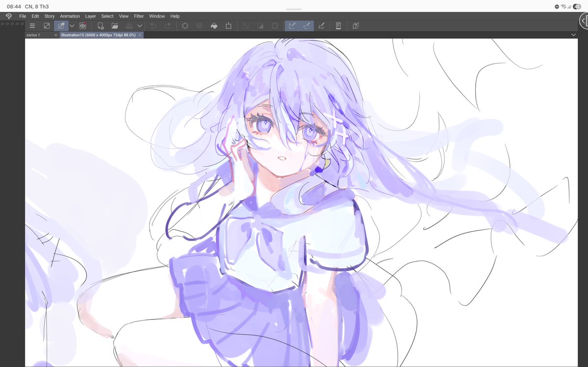Open the Filter menu
The height and width of the screenshot is (367, 588).
pyautogui.click(x=139, y=16)
